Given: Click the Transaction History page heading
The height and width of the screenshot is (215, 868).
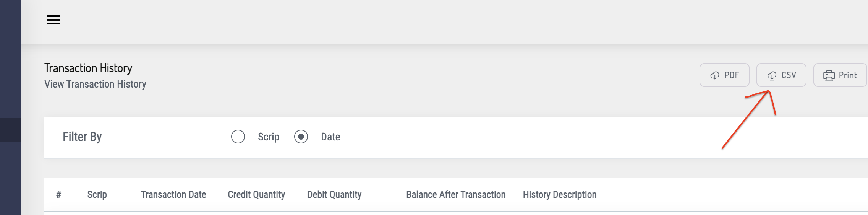Looking at the screenshot, I should point(88,68).
